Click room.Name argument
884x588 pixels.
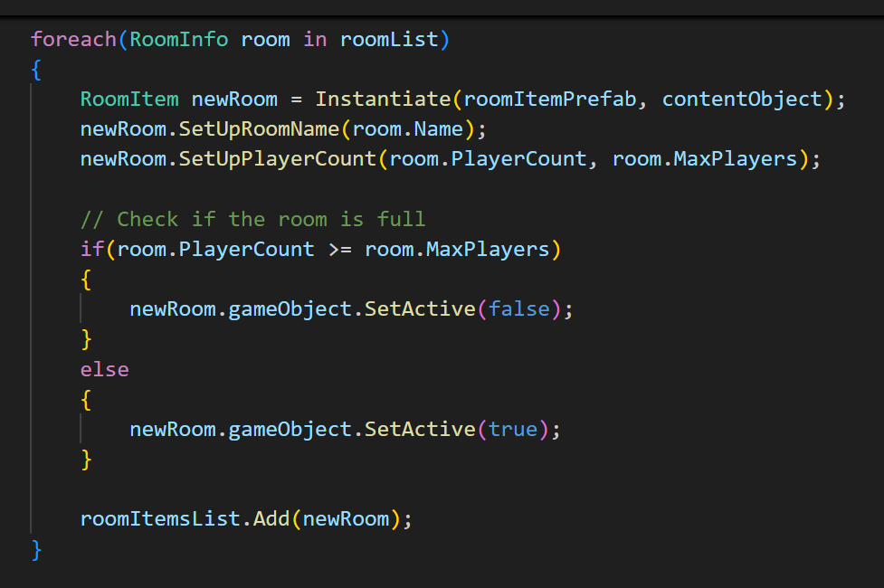point(407,129)
